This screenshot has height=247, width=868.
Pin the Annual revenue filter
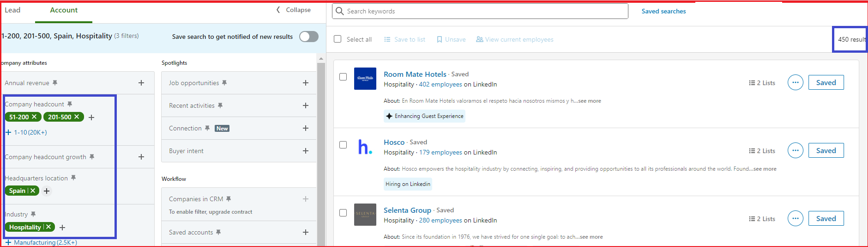(x=55, y=83)
